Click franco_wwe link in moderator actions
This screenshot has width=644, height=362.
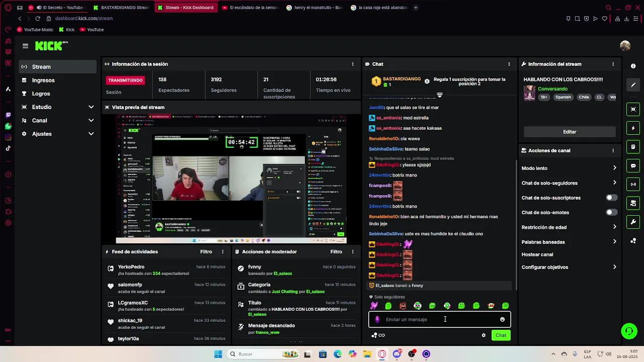click(268, 332)
